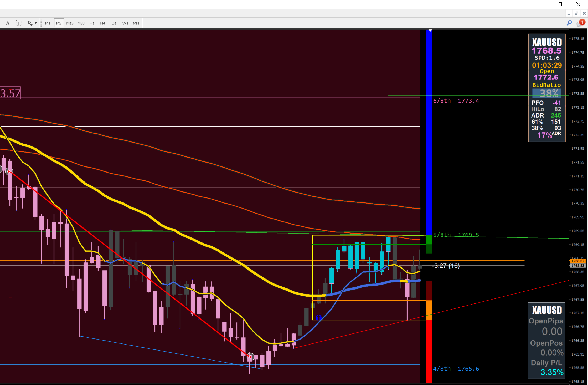This screenshot has height=385, width=588.
Task: Toggle the M5 timeframe button
Action: [x=59, y=23]
